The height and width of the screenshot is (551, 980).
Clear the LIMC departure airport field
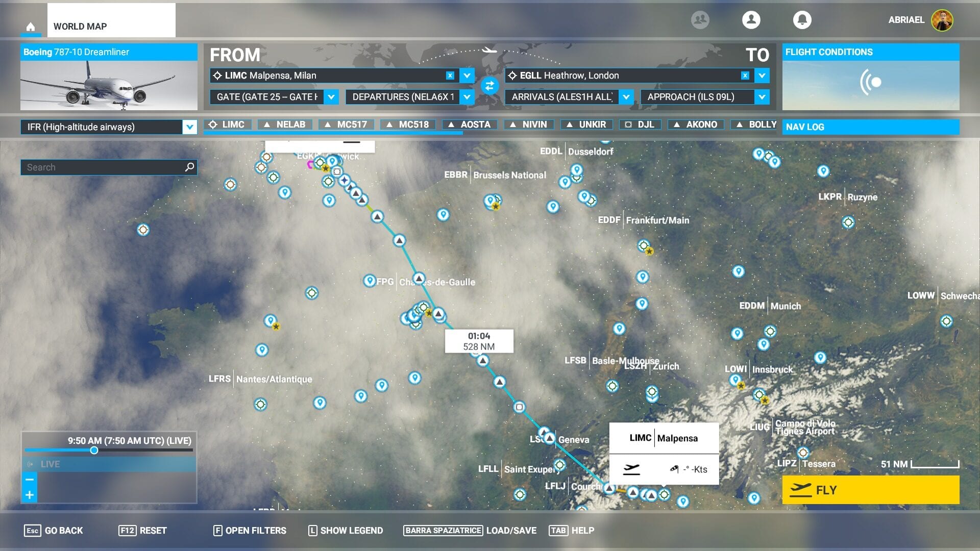(449, 75)
